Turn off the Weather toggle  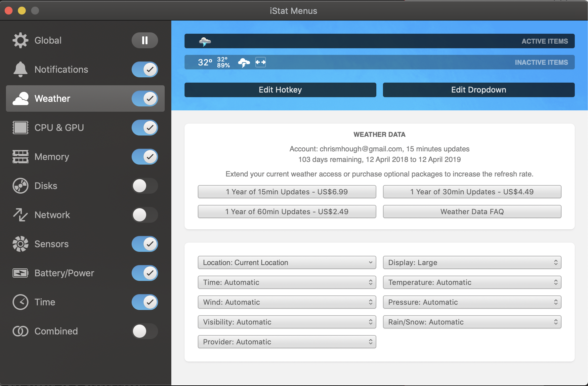pos(145,98)
